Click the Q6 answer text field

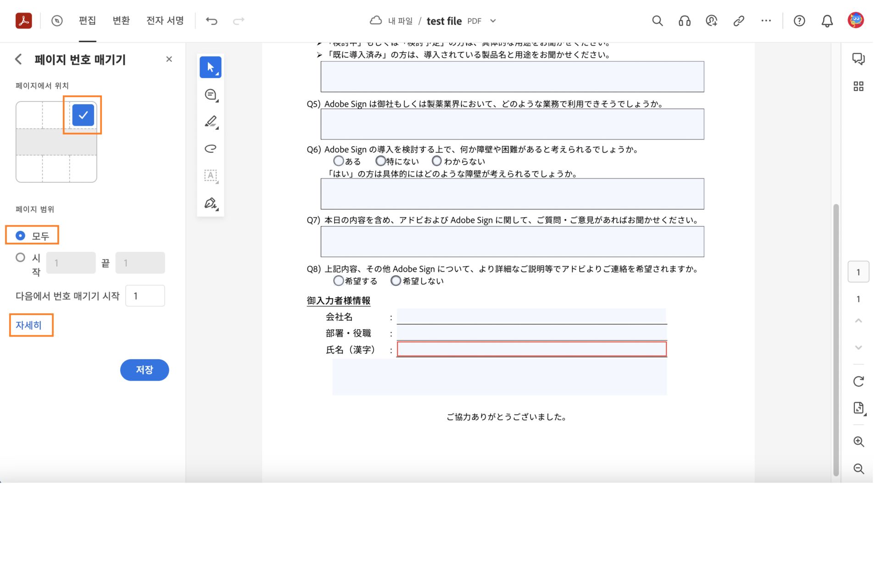click(512, 194)
